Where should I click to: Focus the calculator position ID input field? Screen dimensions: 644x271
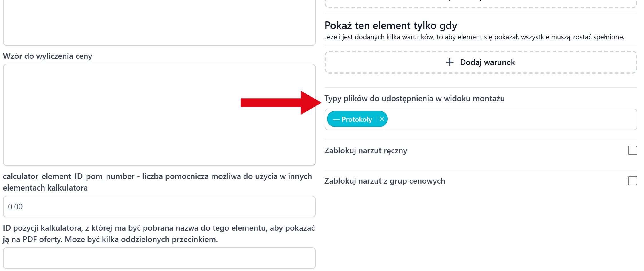159,258
